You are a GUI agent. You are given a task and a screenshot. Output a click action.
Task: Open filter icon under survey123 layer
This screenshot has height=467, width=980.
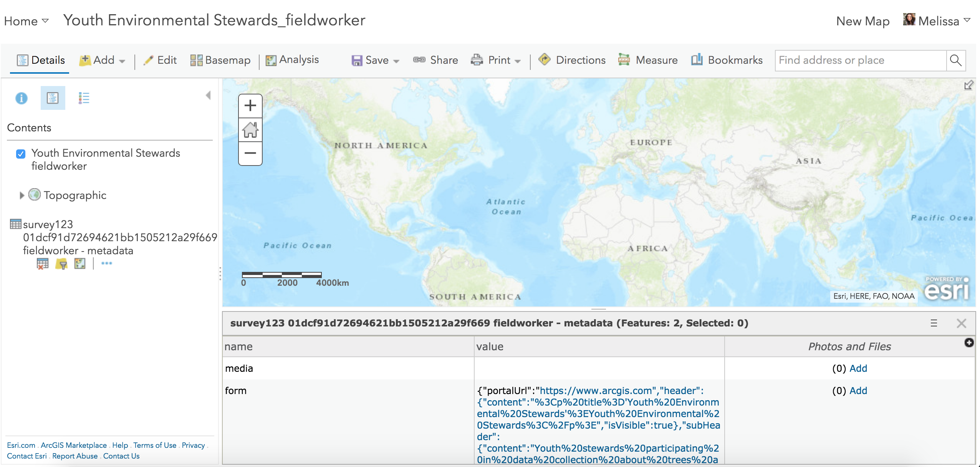[61, 263]
